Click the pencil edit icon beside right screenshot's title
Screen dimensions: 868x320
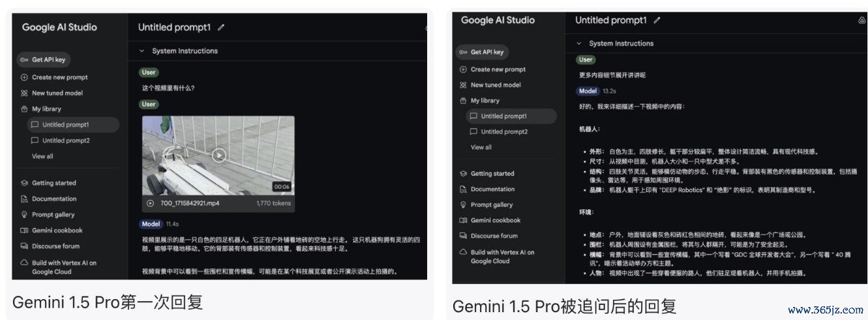coord(657,20)
